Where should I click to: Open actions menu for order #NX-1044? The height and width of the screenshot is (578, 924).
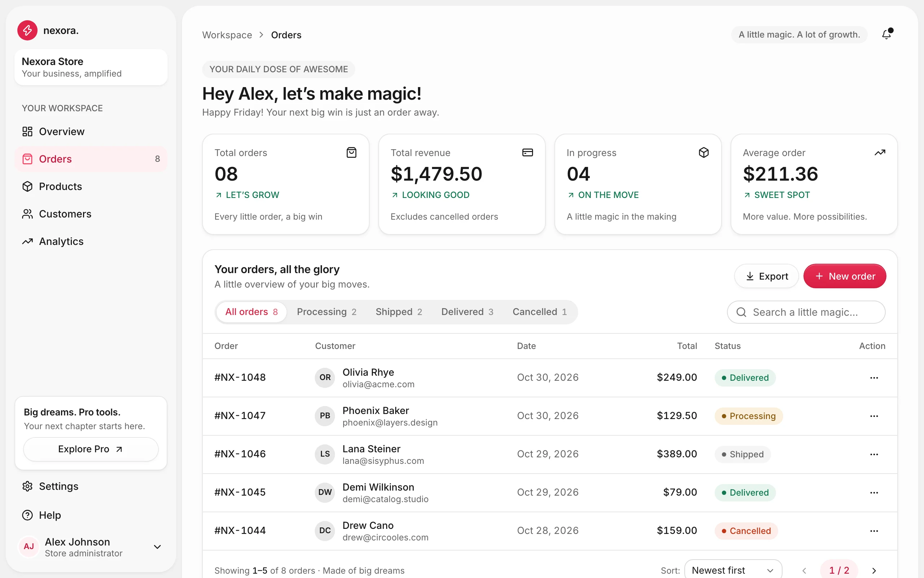pyautogui.click(x=874, y=531)
